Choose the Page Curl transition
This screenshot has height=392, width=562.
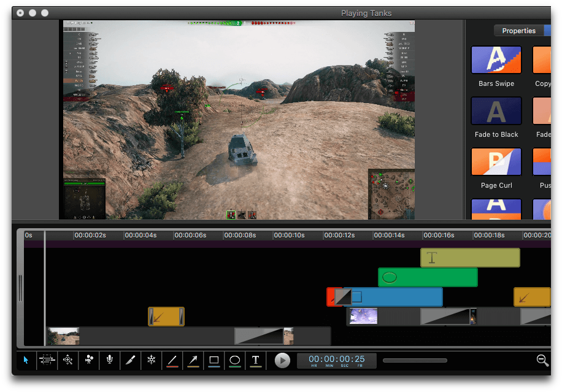(496, 161)
